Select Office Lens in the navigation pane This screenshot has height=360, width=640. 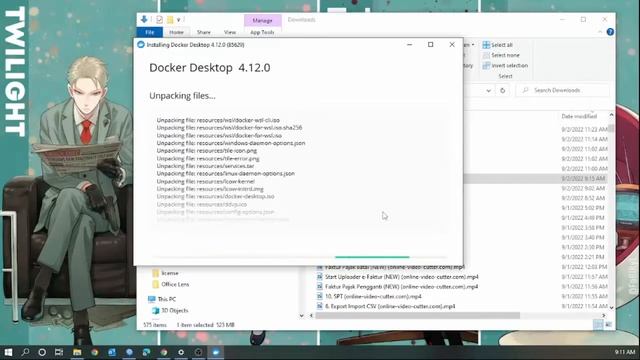(x=175, y=284)
